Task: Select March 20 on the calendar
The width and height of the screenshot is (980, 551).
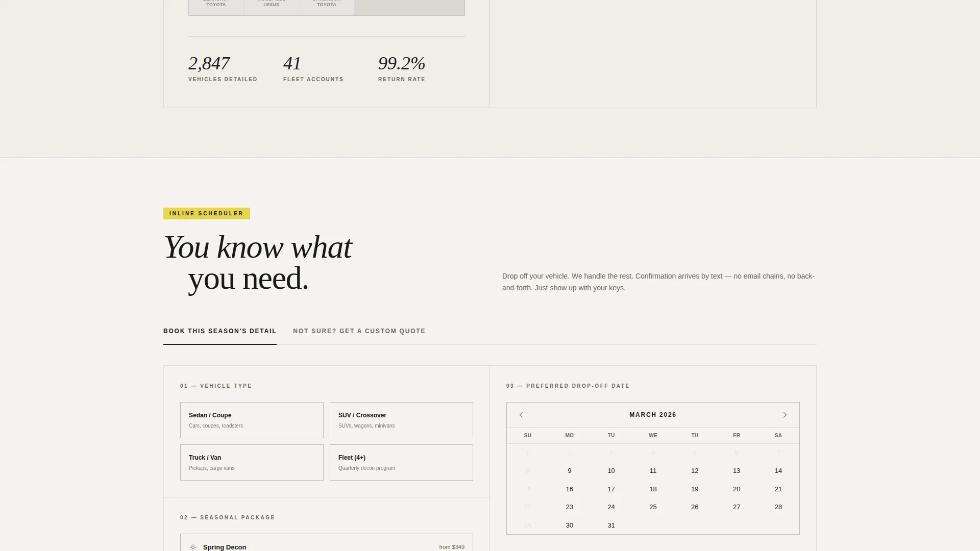Action: coord(737,489)
